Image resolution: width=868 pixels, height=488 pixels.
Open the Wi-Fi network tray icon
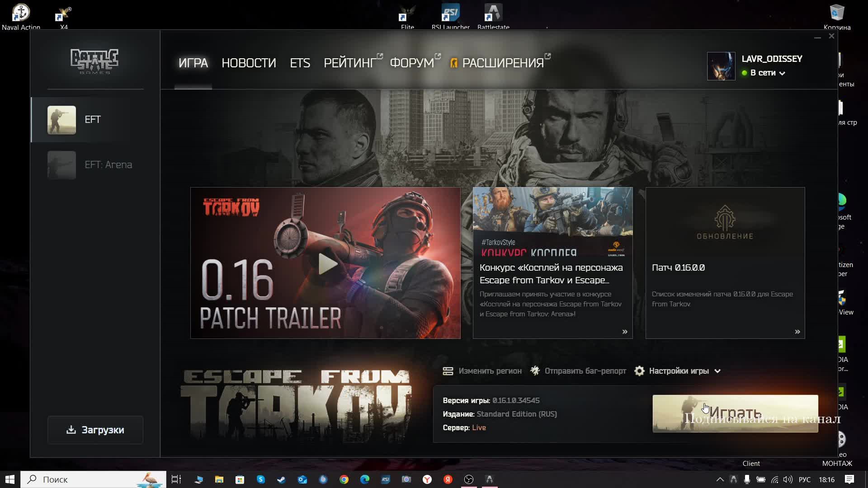point(775,479)
